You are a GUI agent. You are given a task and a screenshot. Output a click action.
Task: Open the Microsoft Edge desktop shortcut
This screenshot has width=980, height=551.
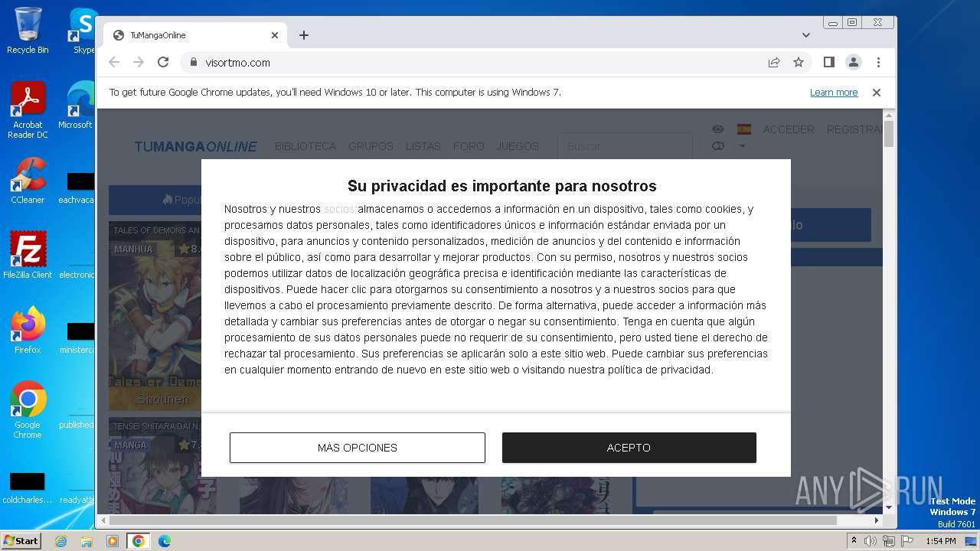pyautogui.click(x=77, y=106)
